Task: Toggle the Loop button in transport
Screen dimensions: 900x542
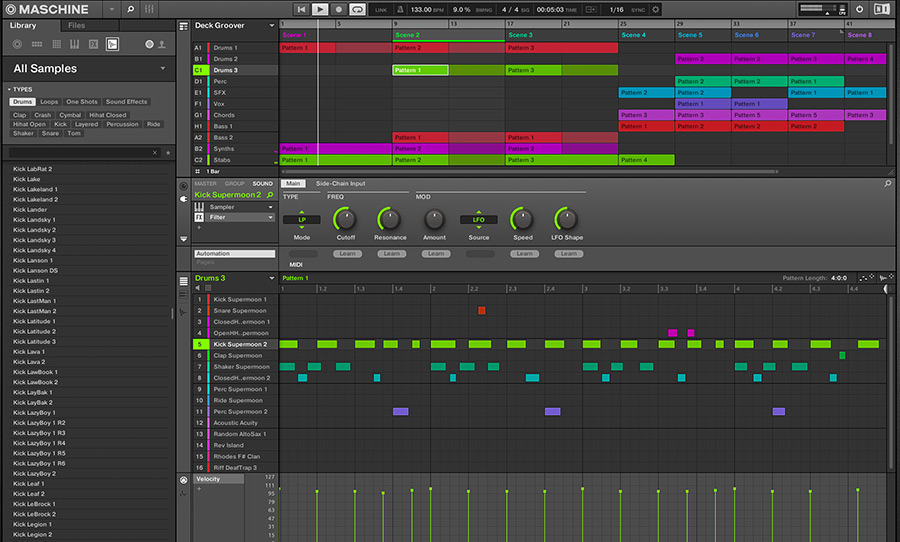Action: [357, 9]
